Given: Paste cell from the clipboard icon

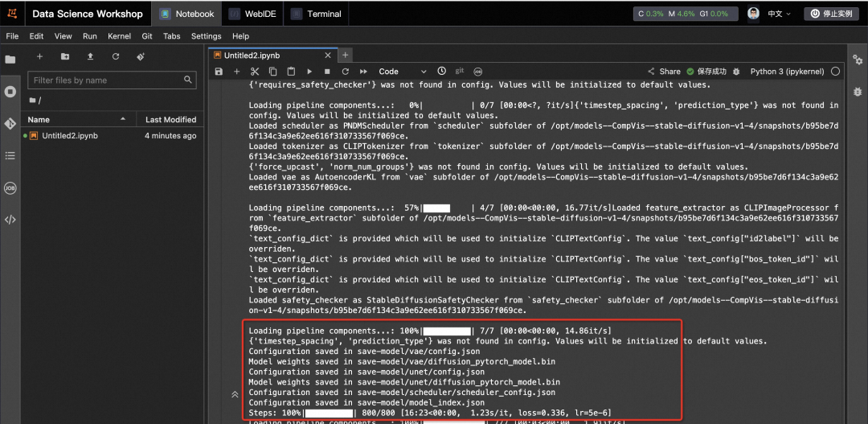Looking at the screenshot, I should [x=291, y=72].
